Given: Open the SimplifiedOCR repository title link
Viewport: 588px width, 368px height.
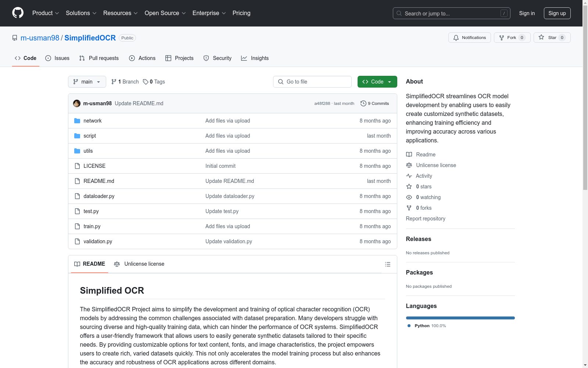Looking at the screenshot, I should (x=90, y=38).
